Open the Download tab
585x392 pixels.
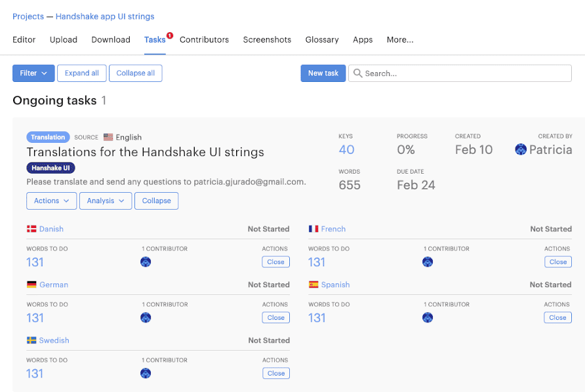(111, 39)
